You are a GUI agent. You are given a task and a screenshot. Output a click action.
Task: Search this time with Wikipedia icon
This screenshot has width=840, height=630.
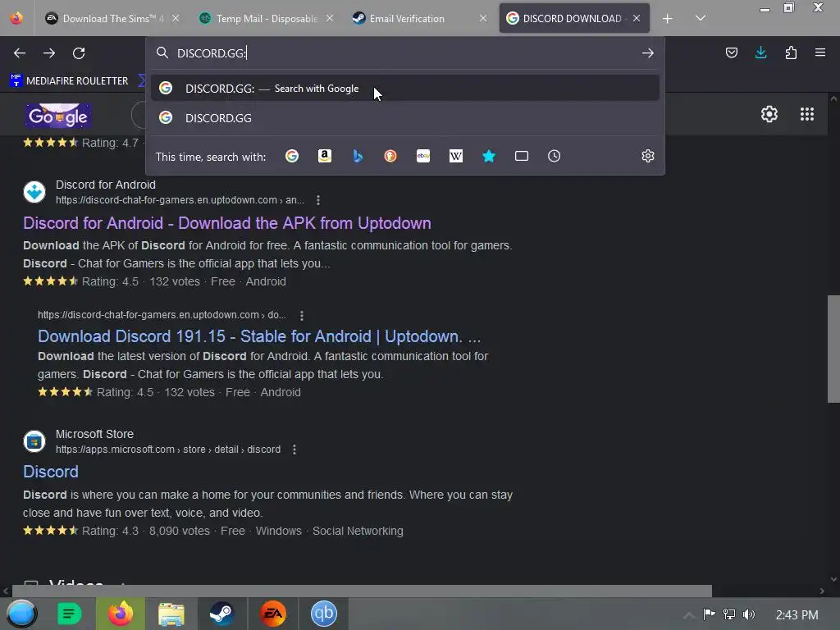pyautogui.click(x=456, y=156)
